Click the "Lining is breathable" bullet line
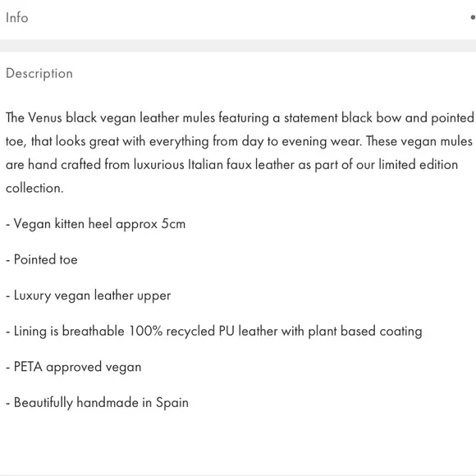Image resolution: width=476 pixels, height=476 pixels. tap(214, 332)
